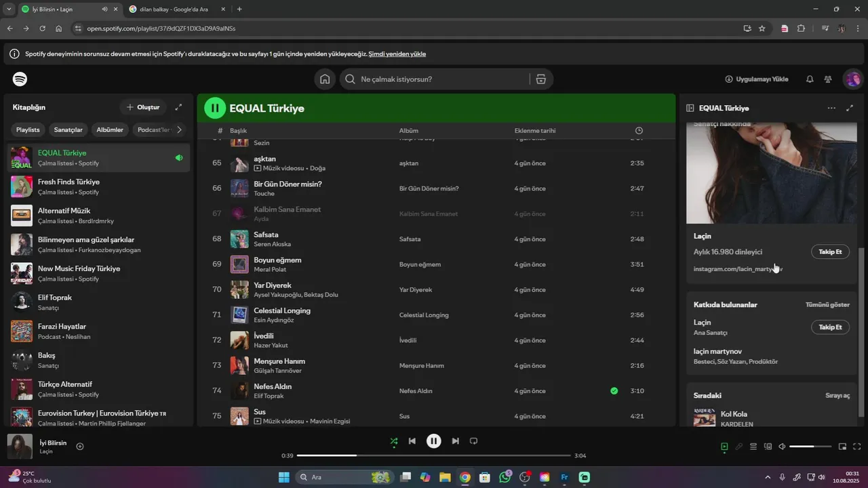Skip to the previous track
The width and height of the screenshot is (868, 488).
click(x=412, y=441)
